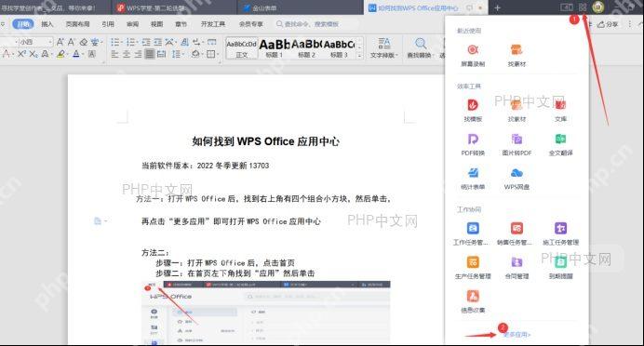
Task: Open the 合同管理 contract app
Action: (x=517, y=267)
